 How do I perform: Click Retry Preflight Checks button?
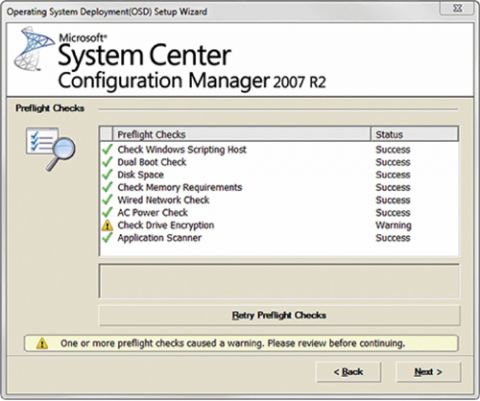pos(279,315)
